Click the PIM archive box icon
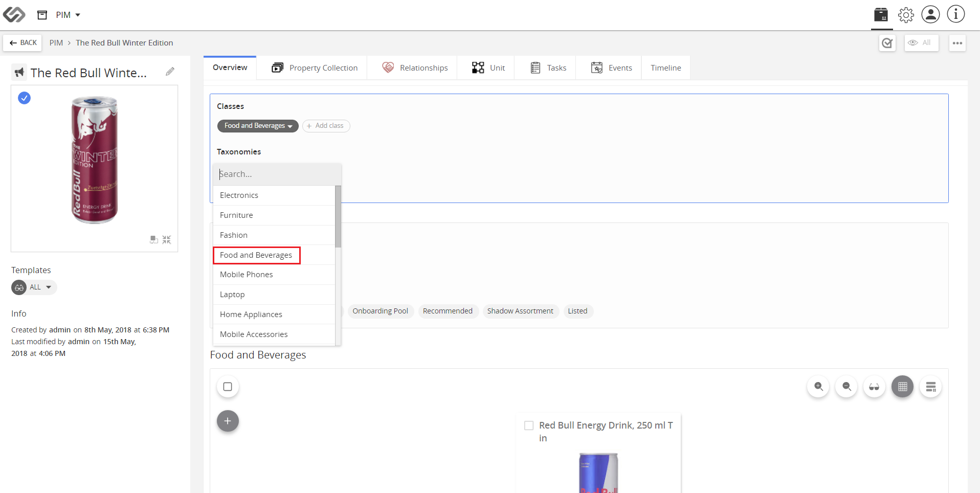Viewport: 980px width, 493px height. tap(42, 15)
